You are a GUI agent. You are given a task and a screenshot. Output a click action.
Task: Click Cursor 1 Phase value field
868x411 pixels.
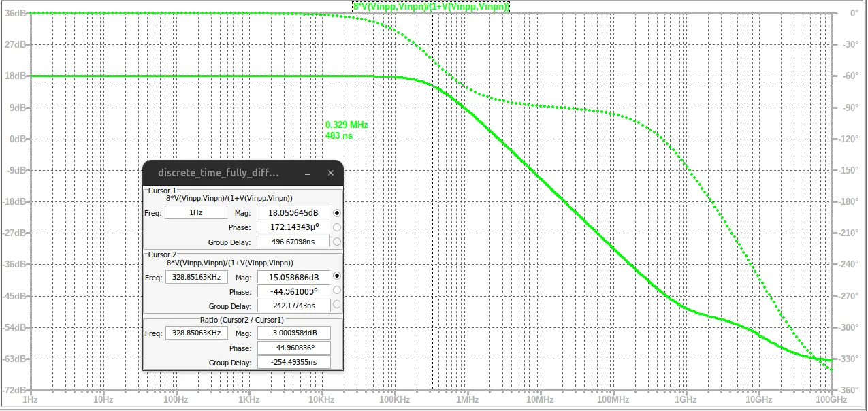[x=293, y=227]
